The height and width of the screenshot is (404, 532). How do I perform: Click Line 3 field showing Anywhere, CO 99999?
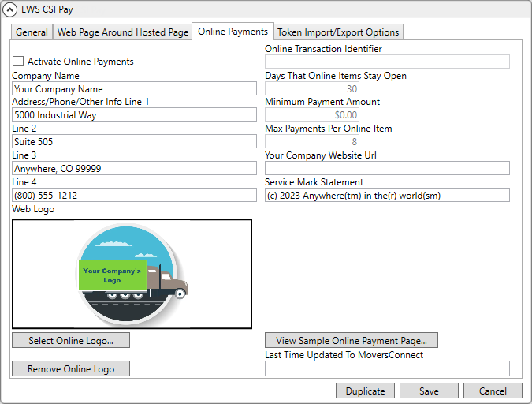coord(134,168)
